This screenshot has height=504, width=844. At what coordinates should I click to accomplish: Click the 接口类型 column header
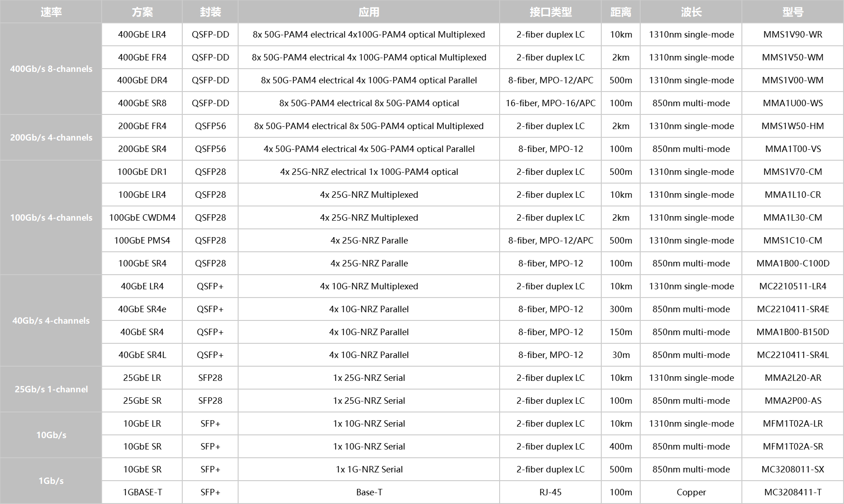pos(550,12)
